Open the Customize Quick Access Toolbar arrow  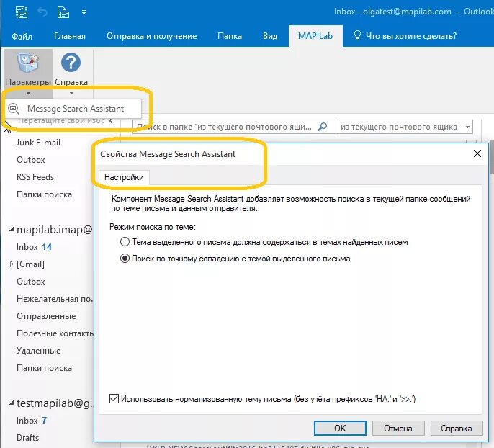(x=84, y=12)
